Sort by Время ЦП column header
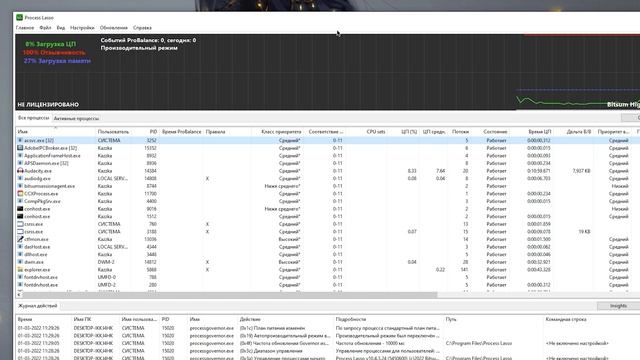Viewport: 640px width, 360px height. tap(540, 132)
